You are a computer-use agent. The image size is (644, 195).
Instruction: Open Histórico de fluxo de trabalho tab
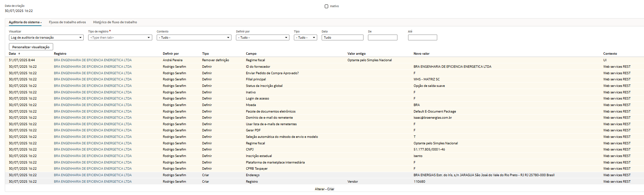(x=115, y=22)
